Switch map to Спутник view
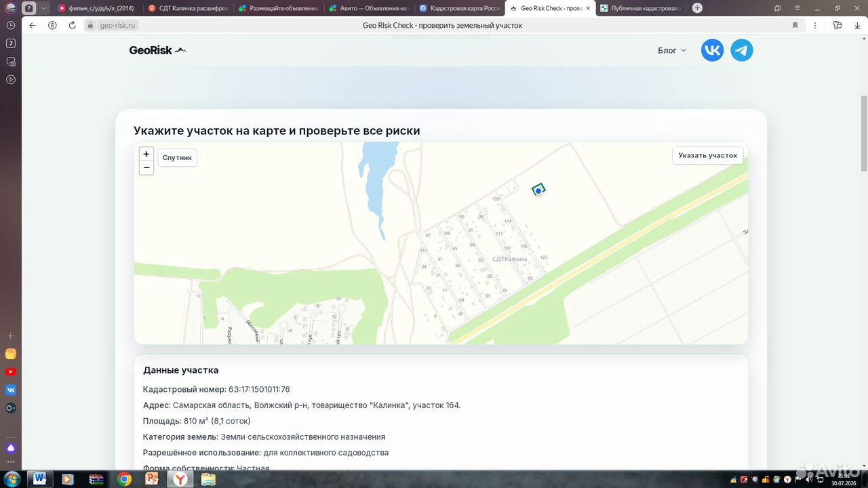This screenshot has width=868, height=488. pos(177,157)
